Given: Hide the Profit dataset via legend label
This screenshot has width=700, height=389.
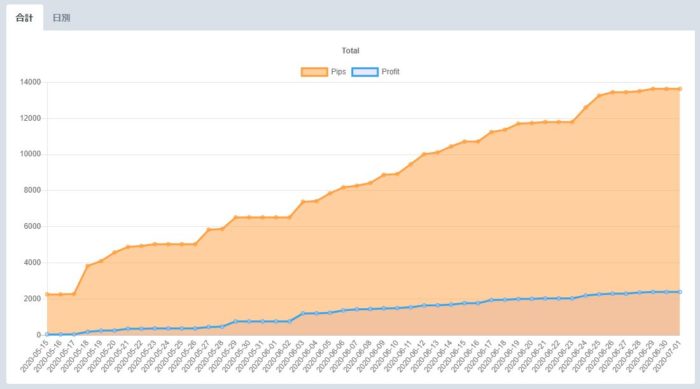Looking at the screenshot, I should click(x=390, y=72).
